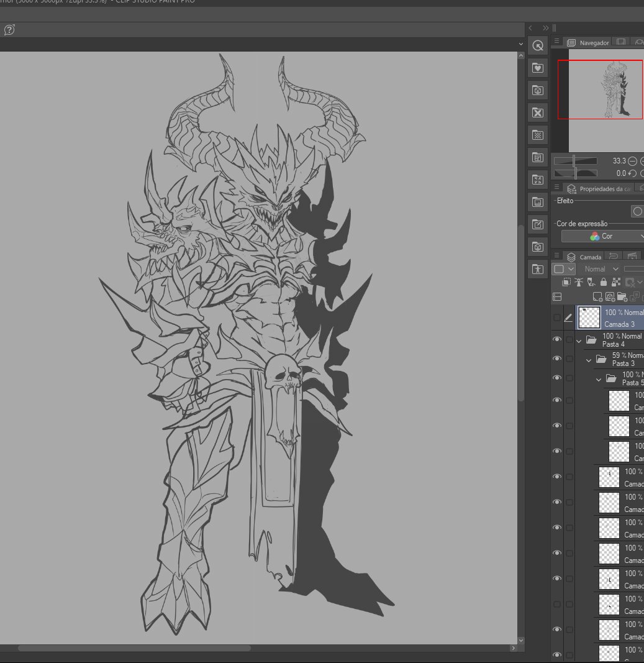Image resolution: width=644 pixels, height=663 pixels.
Task: Click the canvas scroll down arrow
Action: point(520,640)
